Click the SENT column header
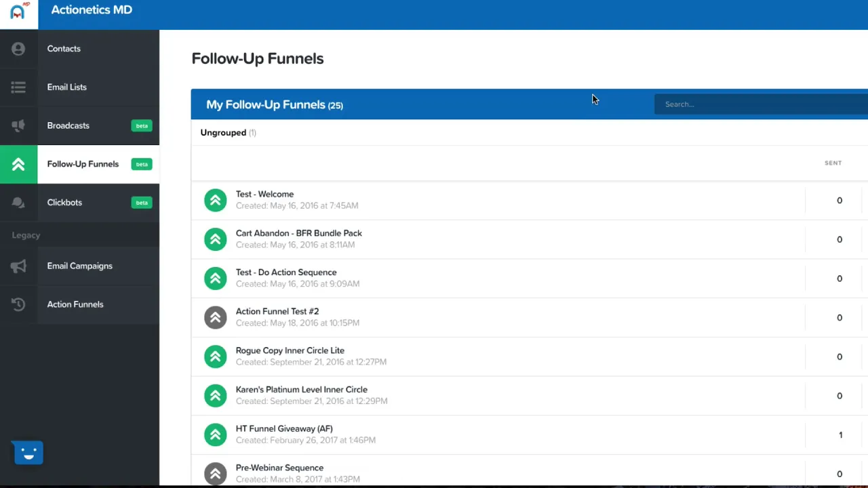 (833, 163)
